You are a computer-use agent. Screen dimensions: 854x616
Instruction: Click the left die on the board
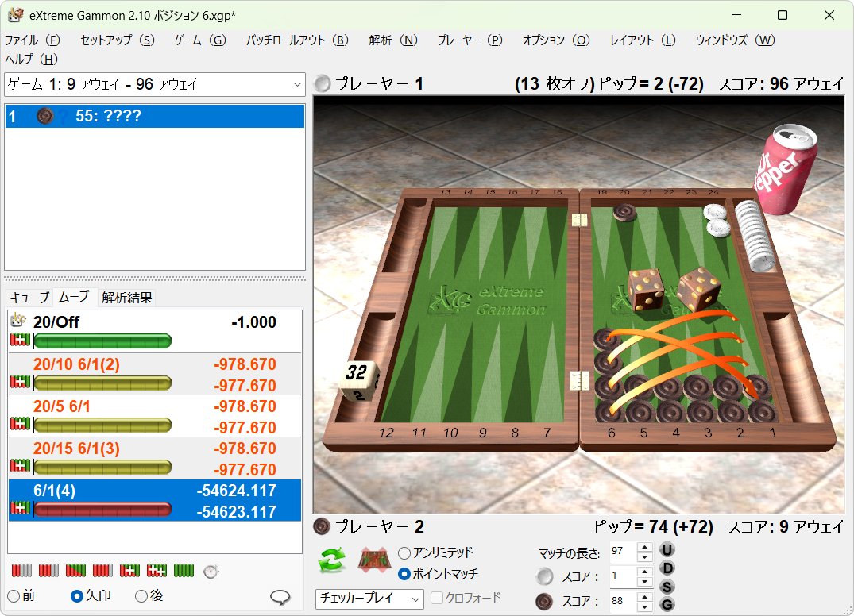click(x=646, y=290)
